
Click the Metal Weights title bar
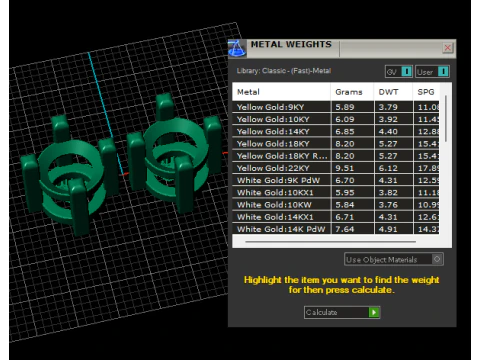point(342,49)
